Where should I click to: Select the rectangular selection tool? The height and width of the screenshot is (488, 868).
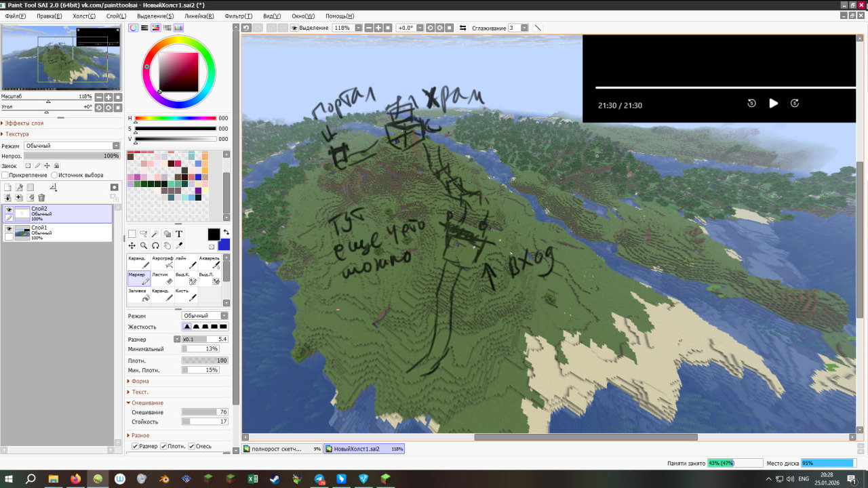132,234
